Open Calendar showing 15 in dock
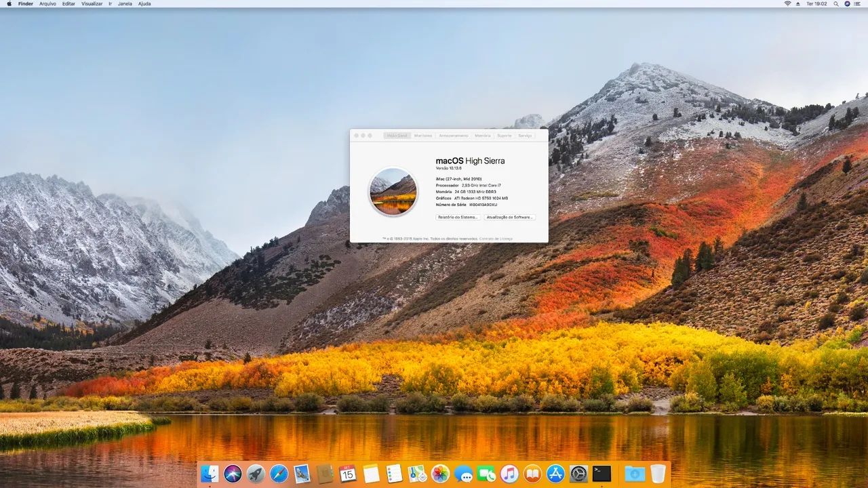 pos(348,474)
